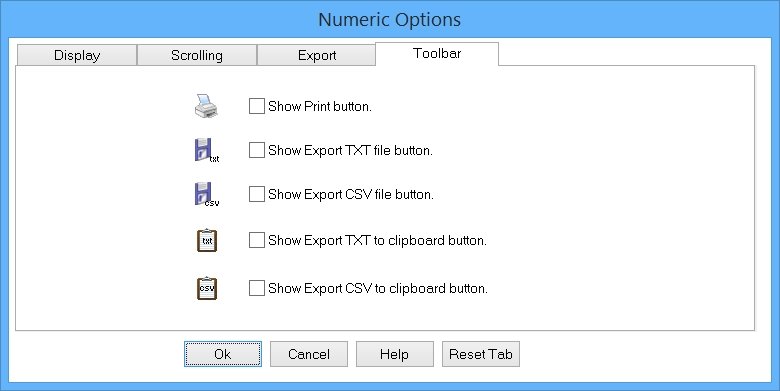Select the Export tab
780x391 pixels.
[317, 55]
